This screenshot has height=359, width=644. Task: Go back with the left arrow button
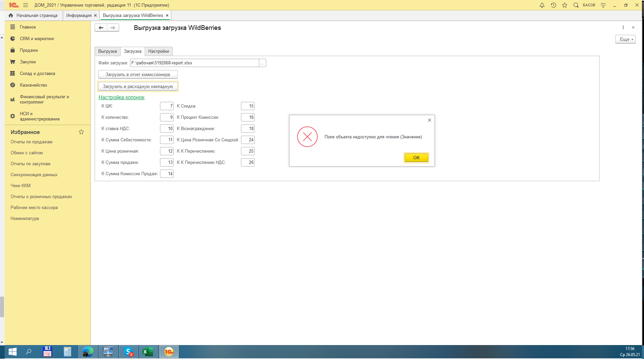click(101, 28)
